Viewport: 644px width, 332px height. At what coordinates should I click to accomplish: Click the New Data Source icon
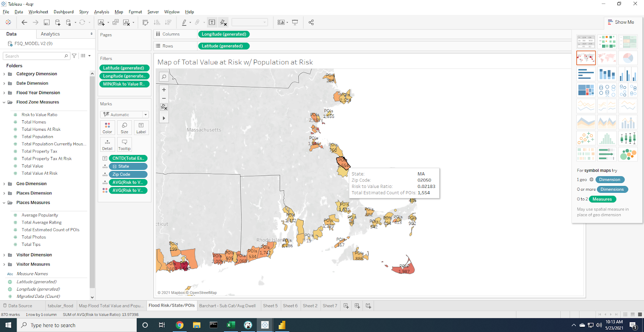58,23
